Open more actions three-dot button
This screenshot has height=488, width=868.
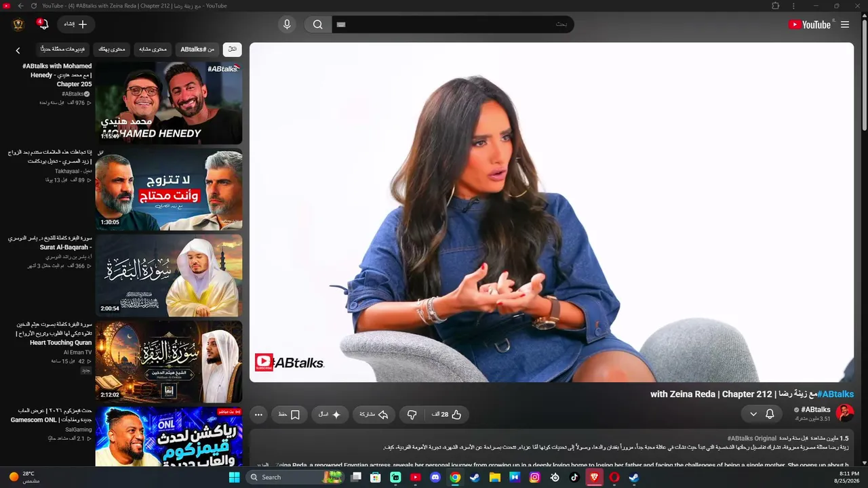point(258,415)
